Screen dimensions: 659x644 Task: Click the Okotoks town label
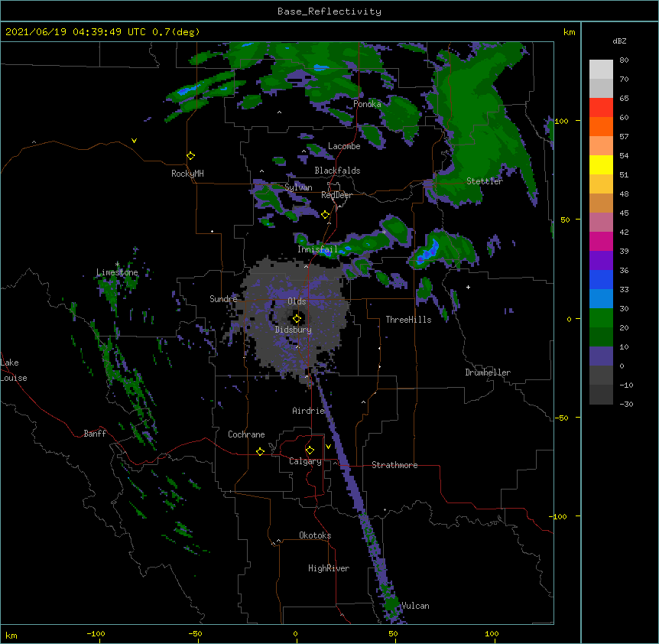pos(315,535)
